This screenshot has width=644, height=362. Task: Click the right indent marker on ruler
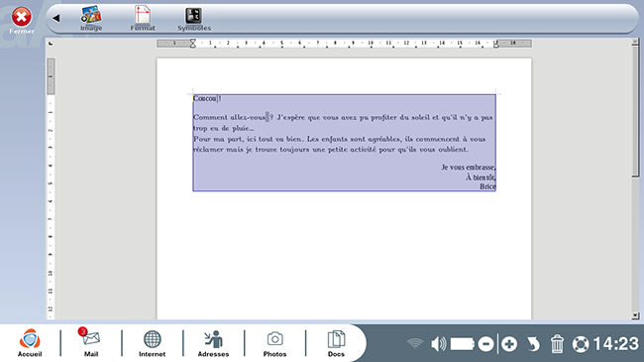tap(495, 44)
